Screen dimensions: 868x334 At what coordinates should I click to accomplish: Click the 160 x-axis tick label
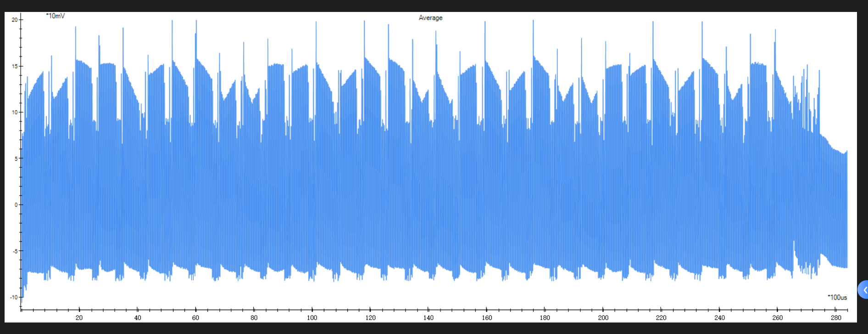[x=487, y=317]
